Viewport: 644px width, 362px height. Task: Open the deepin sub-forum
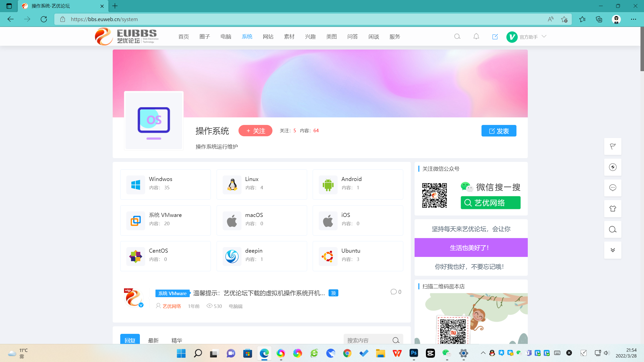pos(262,256)
